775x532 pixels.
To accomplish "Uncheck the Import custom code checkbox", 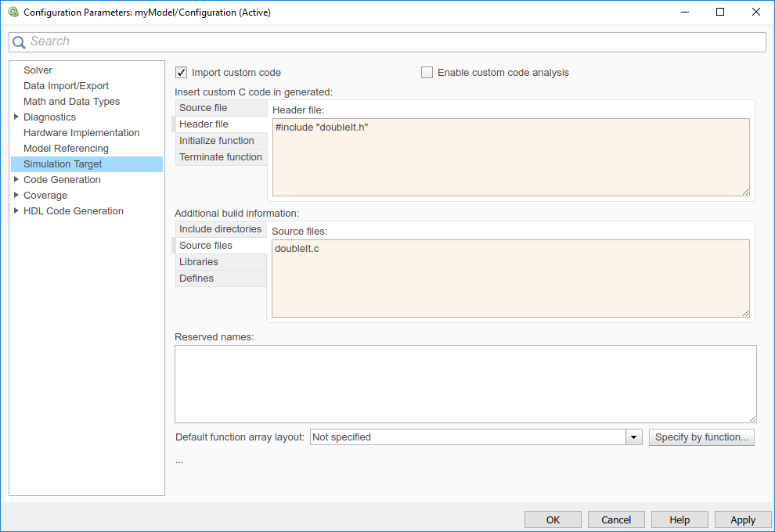I will click(x=182, y=73).
